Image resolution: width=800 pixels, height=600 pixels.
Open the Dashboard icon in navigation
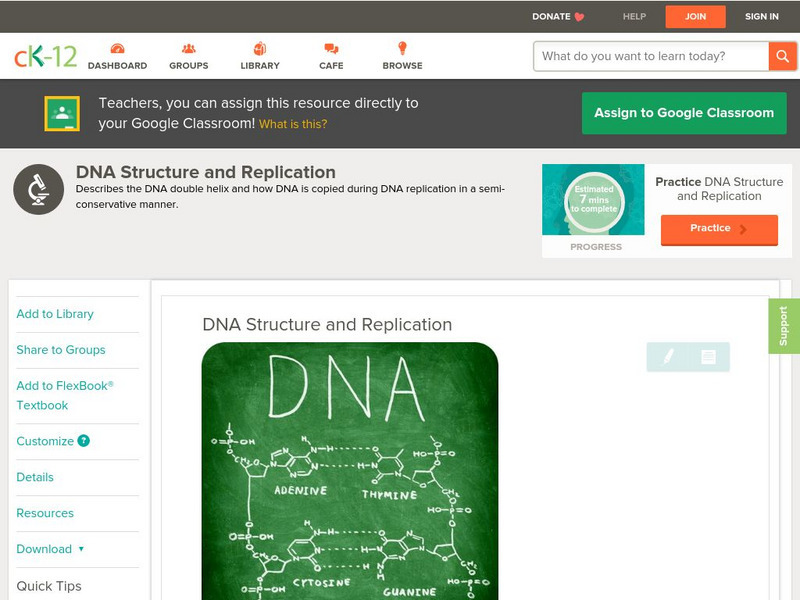pos(117,50)
